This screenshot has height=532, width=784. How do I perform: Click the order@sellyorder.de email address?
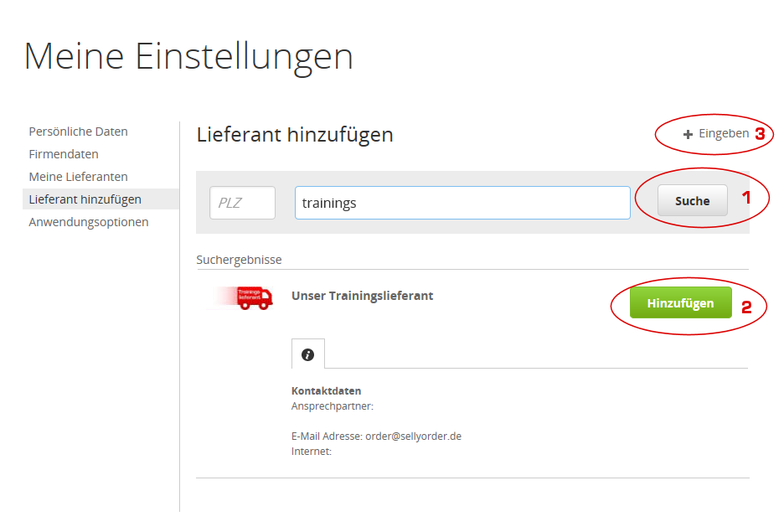[413, 436]
